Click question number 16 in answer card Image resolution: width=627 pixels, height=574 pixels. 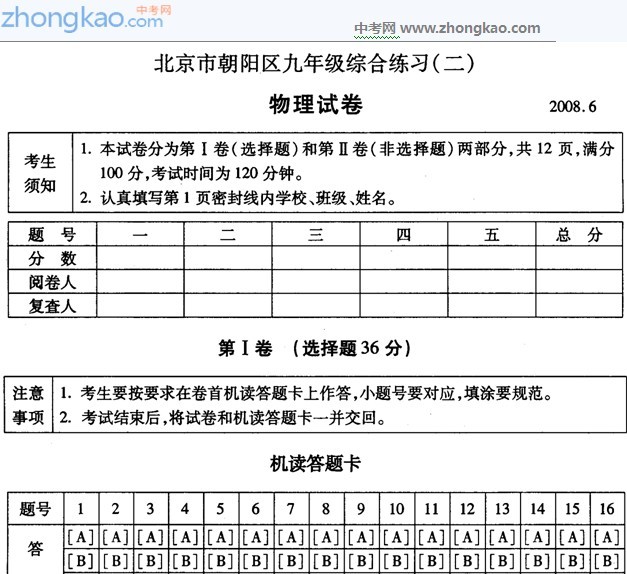[607, 509]
